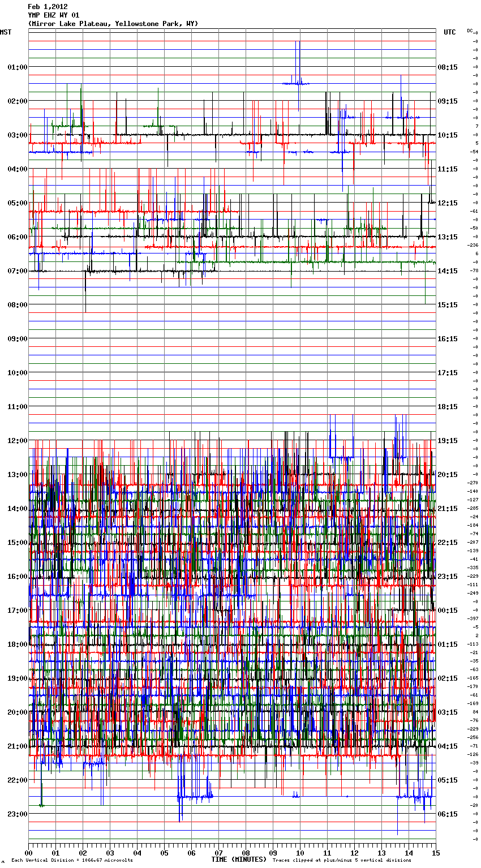Image resolution: width=481 pixels, height=868 pixels.
Task: Click minute tick 15 on bottom axis
Action: [436, 853]
